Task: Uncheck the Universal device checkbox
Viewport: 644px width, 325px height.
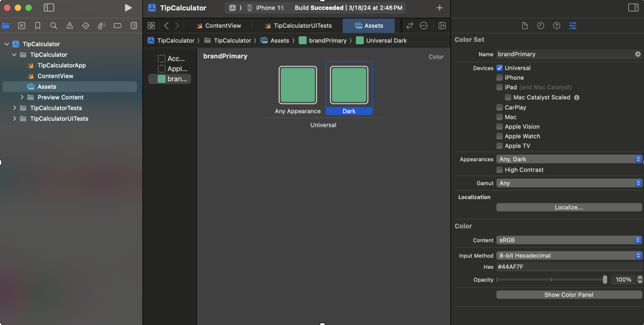Action: coord(499,68)
